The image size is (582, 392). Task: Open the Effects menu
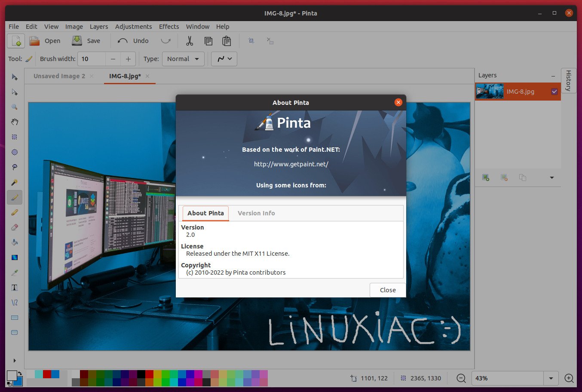pos(169,27)
